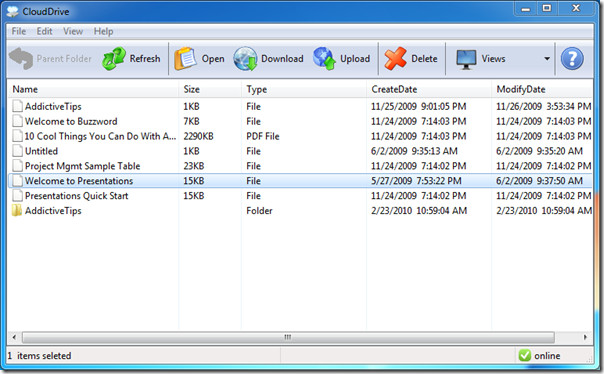The height and width of the screenshot is (374, 604).
Task: Click the Upload label in toolbar
Action: (355, 59)
